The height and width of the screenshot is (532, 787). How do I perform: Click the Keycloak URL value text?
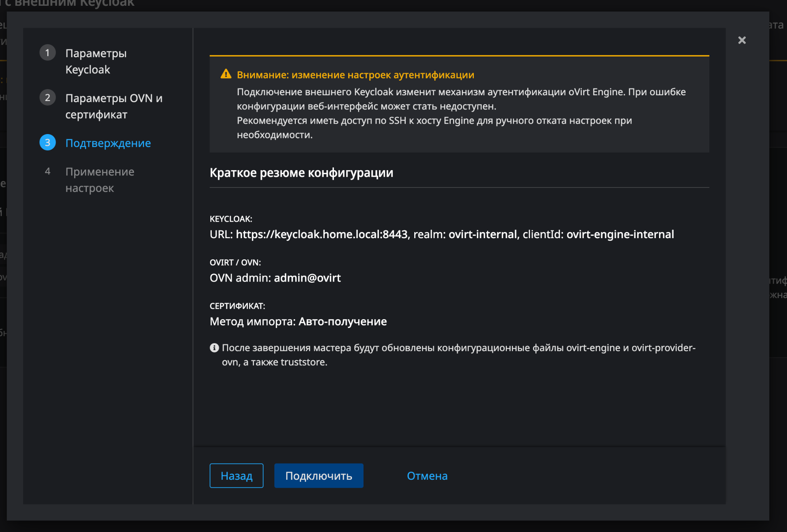pos(321,234)
